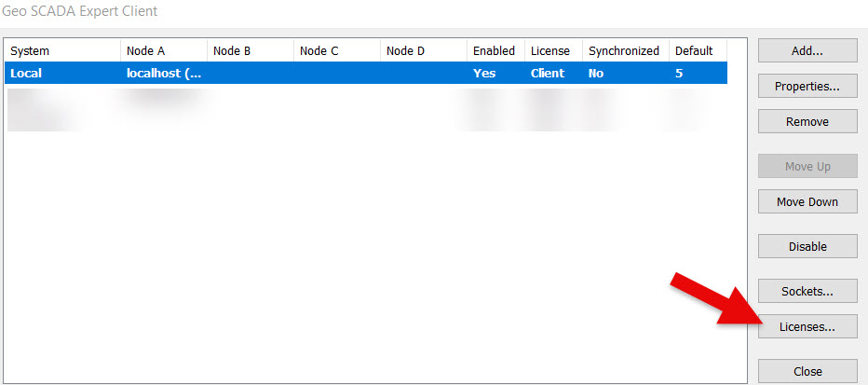Remove the selected system
This screenshot has height=385, width=868.
click(807, 121)
